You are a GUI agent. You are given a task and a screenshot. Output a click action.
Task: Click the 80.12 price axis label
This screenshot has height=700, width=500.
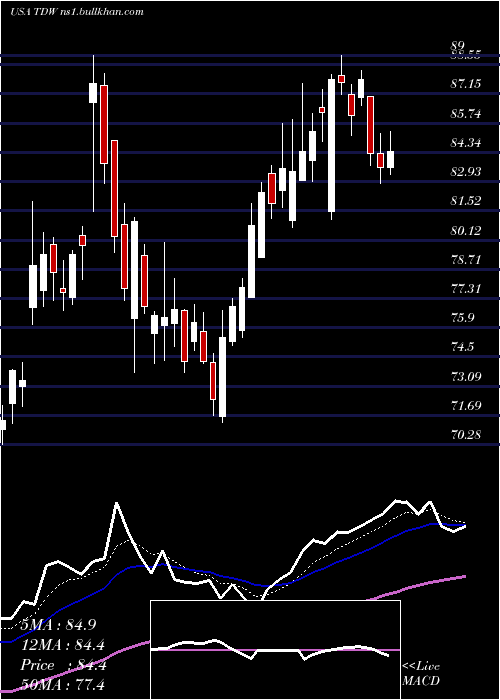pyautogui.click(x=466, y=230)
